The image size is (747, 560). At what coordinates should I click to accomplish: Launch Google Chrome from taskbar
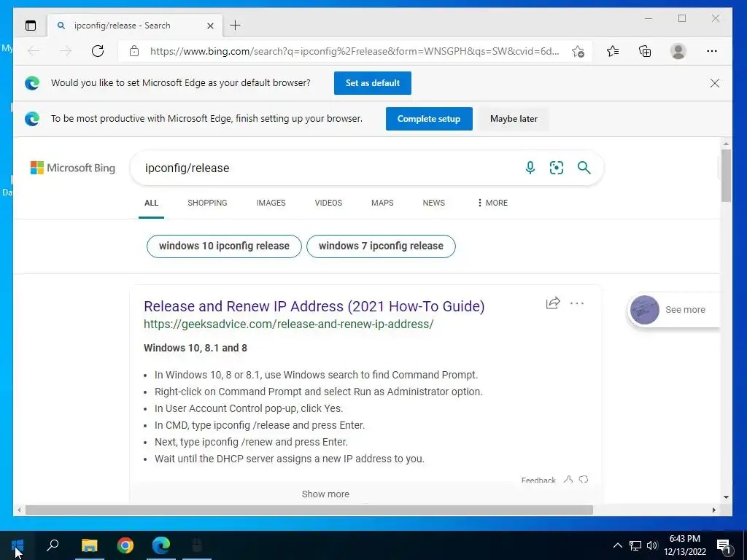click(125, 545)
